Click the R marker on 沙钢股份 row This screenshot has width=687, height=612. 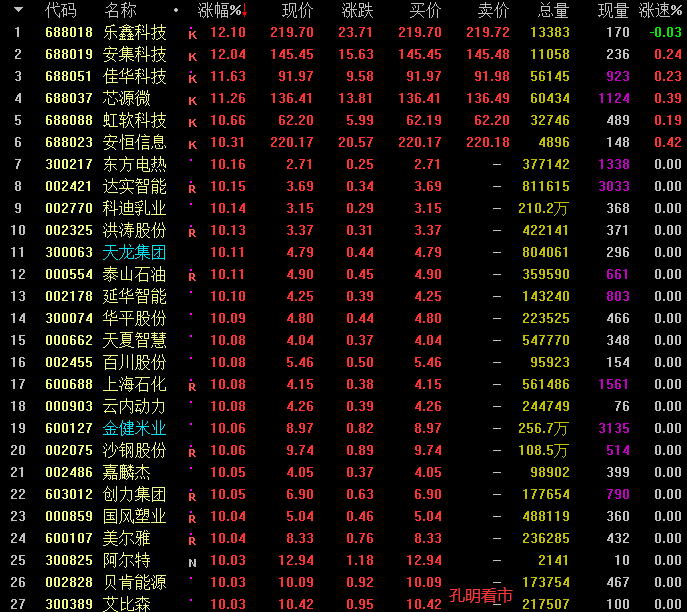[192, 452]
